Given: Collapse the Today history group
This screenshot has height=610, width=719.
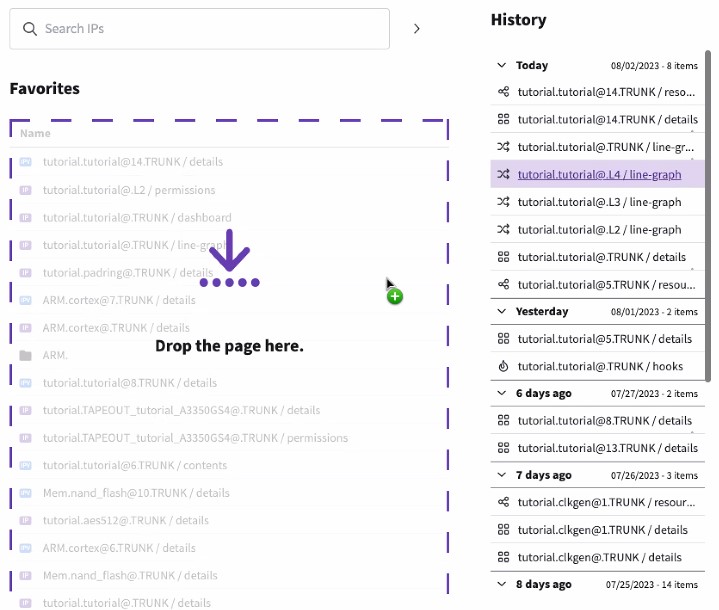Looking at the screenshot, I should [x=502, y=65].
